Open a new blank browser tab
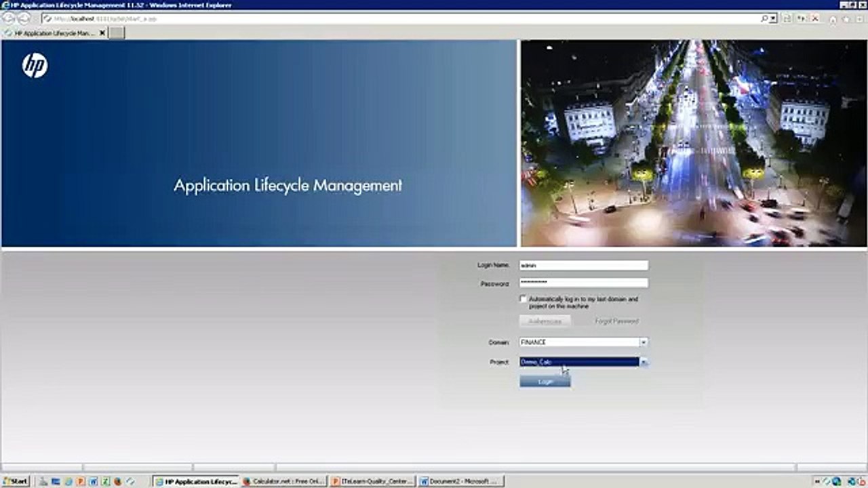868x488 pixels. pyautogui.click(x=117, y=33)
